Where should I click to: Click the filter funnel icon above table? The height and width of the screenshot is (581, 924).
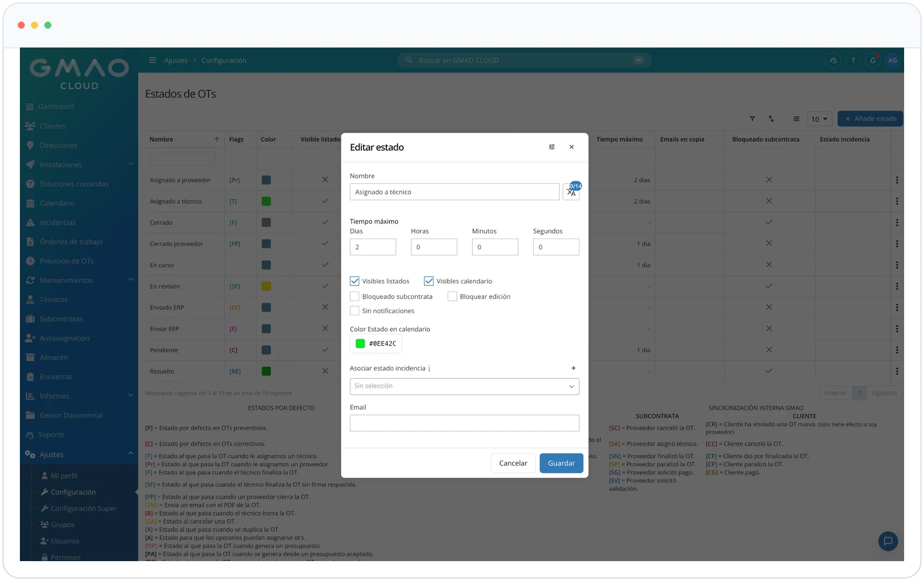(x=752, y=119)
